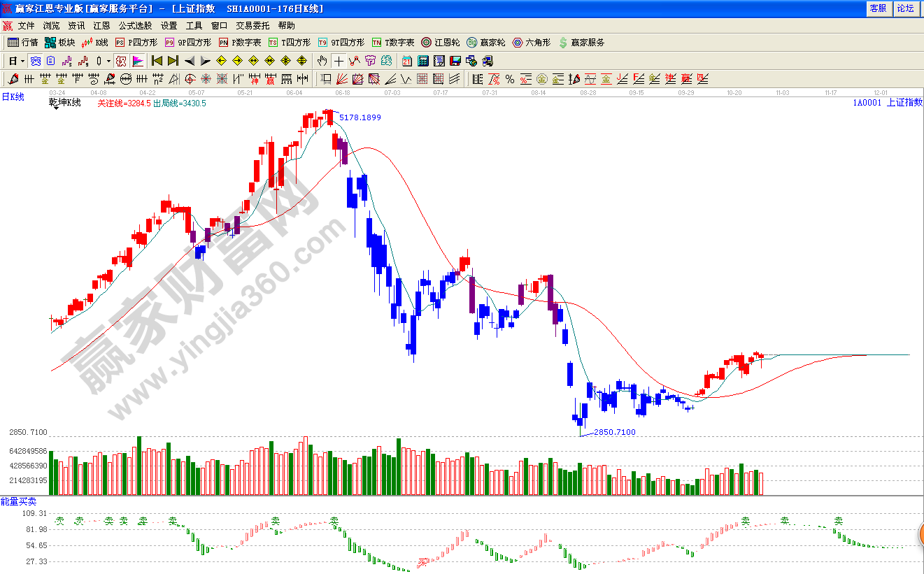
Task: Open the 行情 market quotes view
Action: pyautogui.click(x=22, y=43)
